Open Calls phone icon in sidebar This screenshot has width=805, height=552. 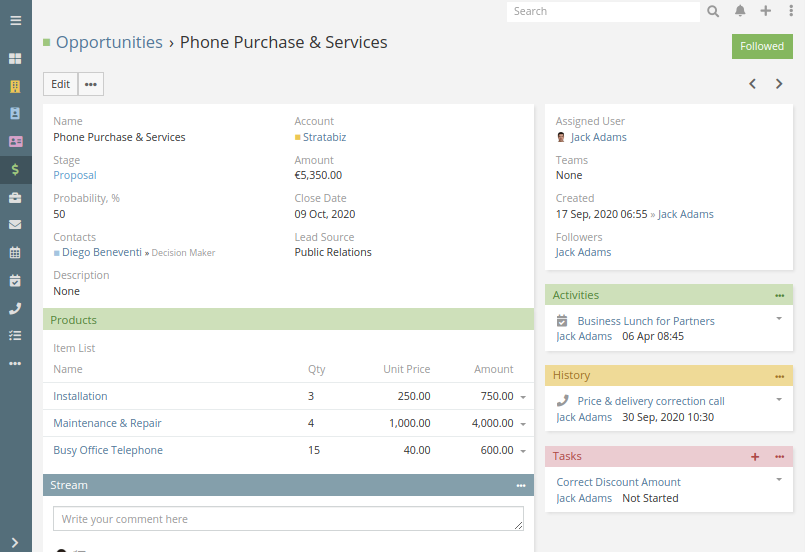pyautogui.click(x=15, y=309)
